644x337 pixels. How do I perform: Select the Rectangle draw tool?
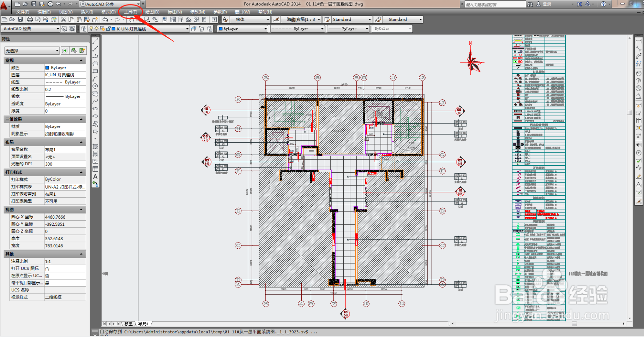[x=95, y=71]
